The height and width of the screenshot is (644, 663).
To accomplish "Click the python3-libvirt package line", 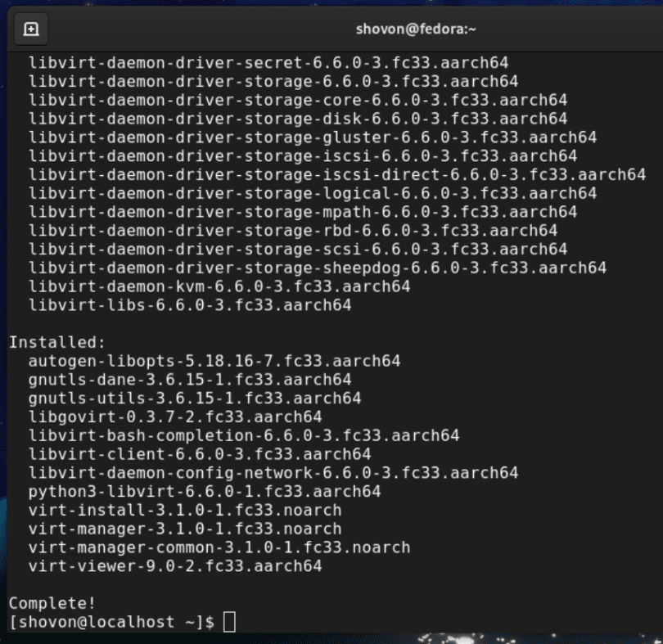I will pyautogui.click(x=188, y=491).
